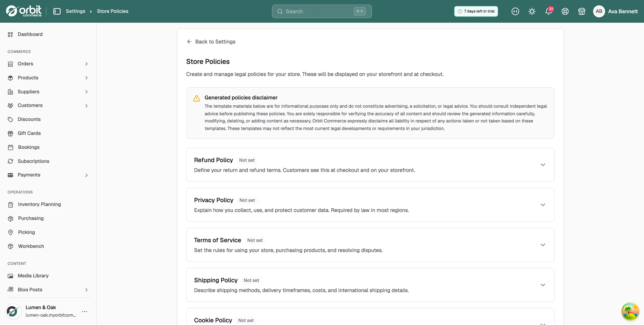Open the Discounts menu item

48,119
